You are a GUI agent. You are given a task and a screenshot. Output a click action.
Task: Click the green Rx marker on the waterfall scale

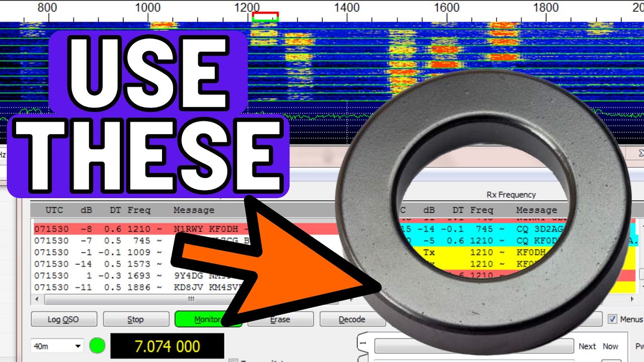tap(265, 19)
